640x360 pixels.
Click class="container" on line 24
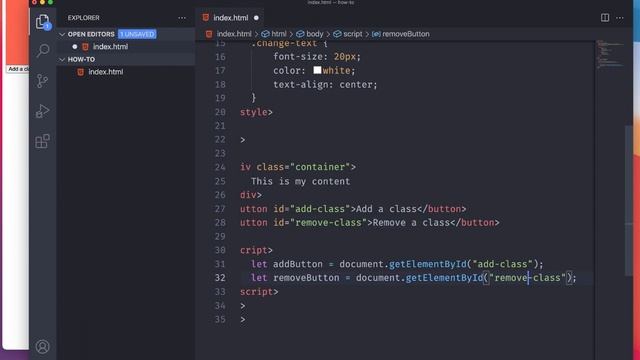303,167
